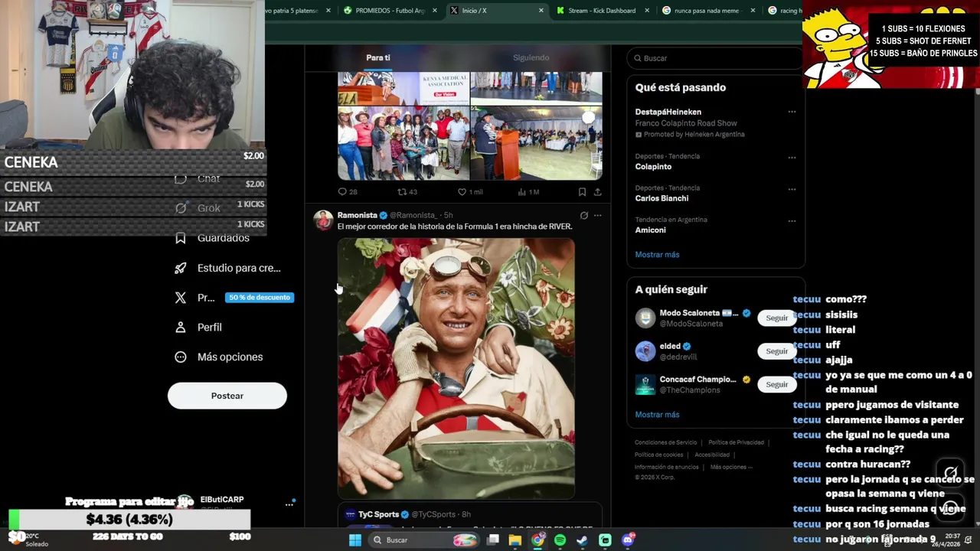The width and height of the screenshot is (980, 551).
Task: Open Política de cookies footer link
Action: [x=658, y=455]
